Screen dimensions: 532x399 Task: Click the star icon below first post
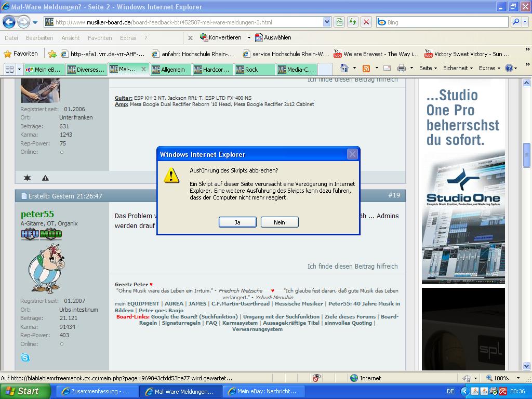point(27,178)
